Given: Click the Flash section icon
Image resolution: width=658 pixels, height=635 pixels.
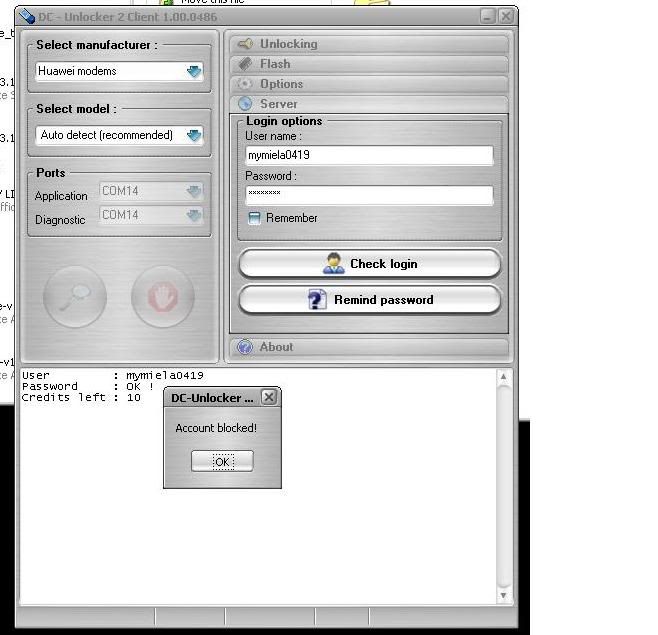Looking at the screenshot, I should pyautogui.click(x=245, y=64).
